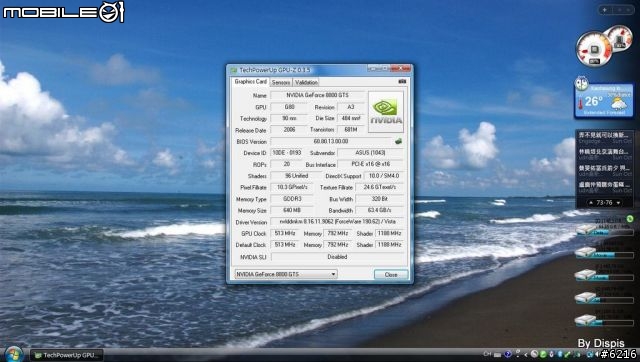Screen dimensions: 640x362
Task: Click the Die Size value field
Action: point(351,118)
